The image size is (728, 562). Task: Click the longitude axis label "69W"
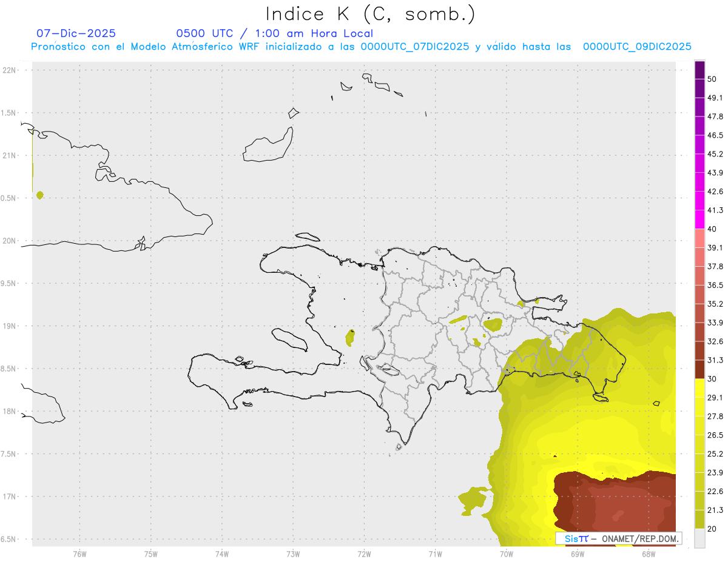point(577,554)
